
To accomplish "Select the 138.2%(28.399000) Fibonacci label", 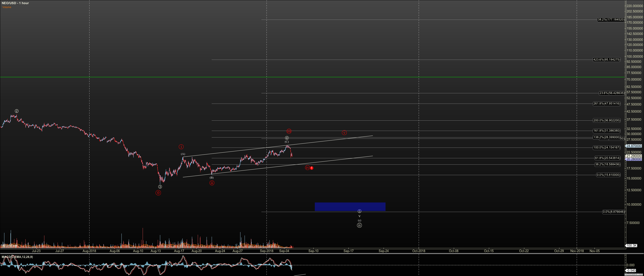I will [x=606, y=137].
